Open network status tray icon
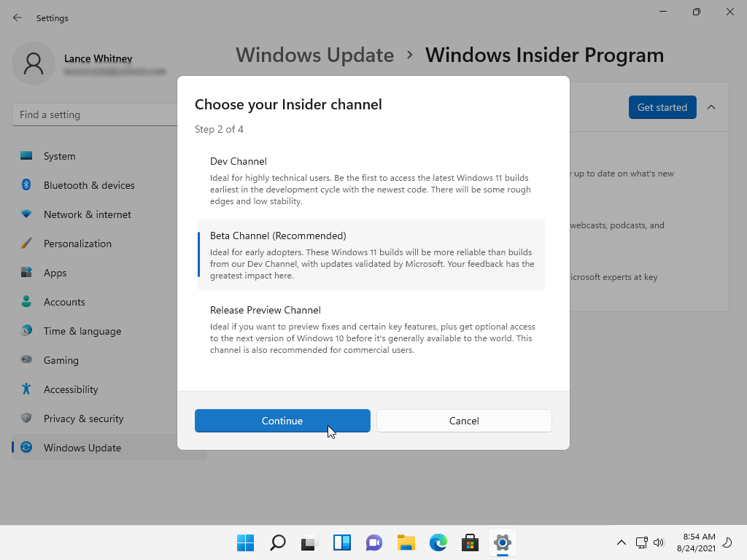 tap(641, 542)
